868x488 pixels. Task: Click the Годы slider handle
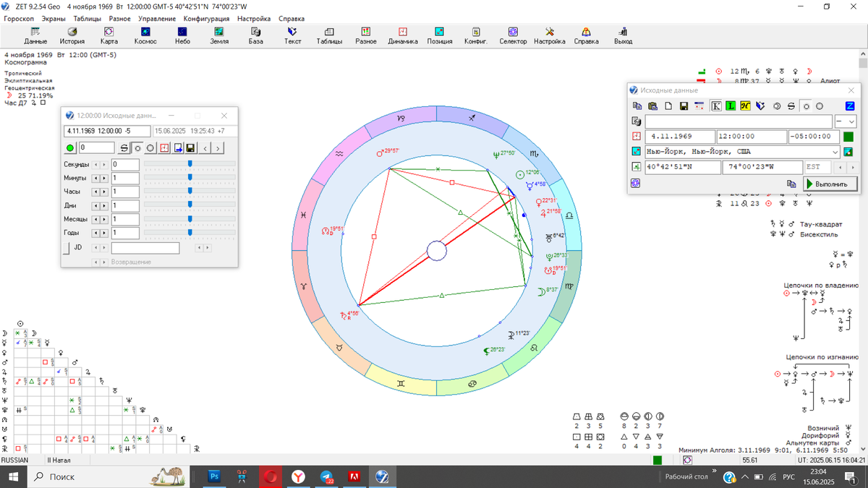pos(190,233)
